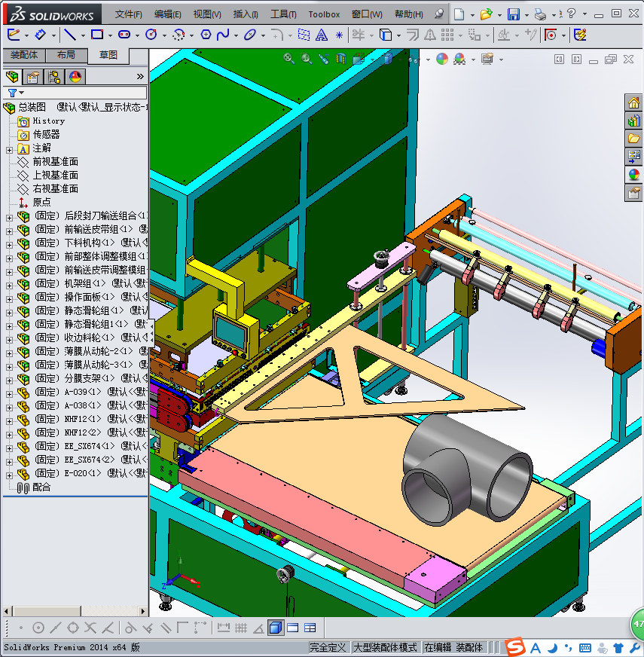Click the 完全定义 status field
Viewport: 644px width, 657px height.
tap(328, 647)
